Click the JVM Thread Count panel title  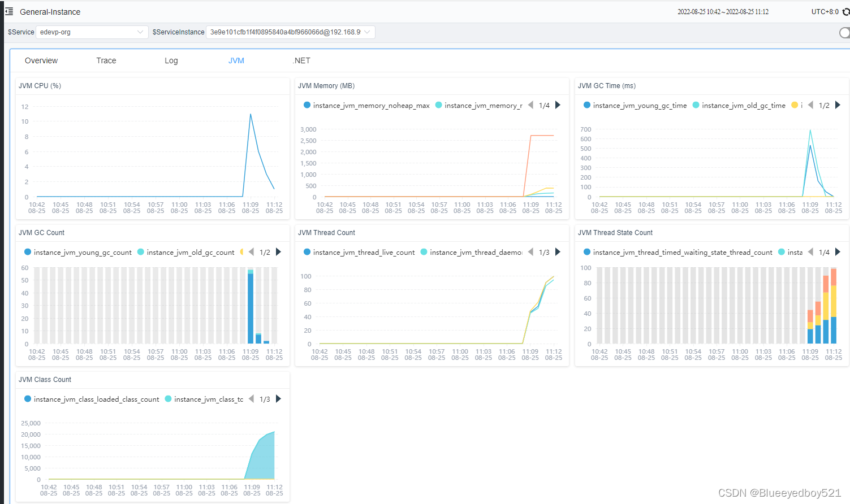326,233
